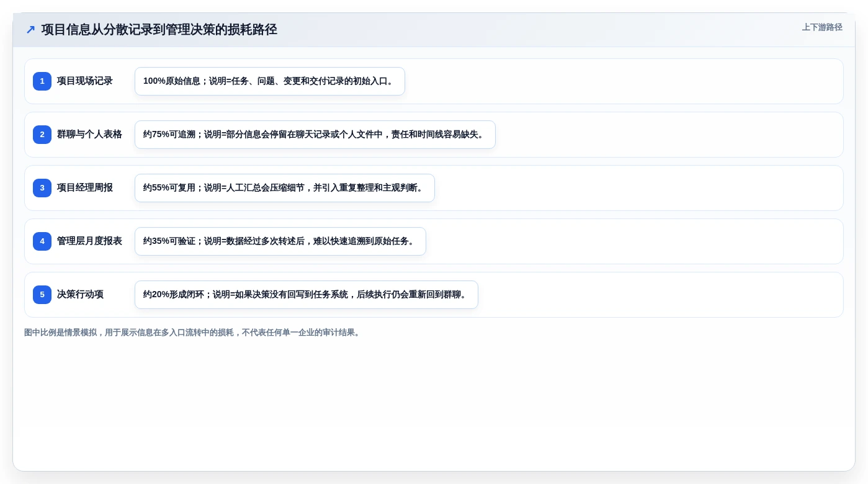Viewport: 868px width, 484px height.
Task: Click the 约75%可追溯 description box
Action: pos(315,135)
